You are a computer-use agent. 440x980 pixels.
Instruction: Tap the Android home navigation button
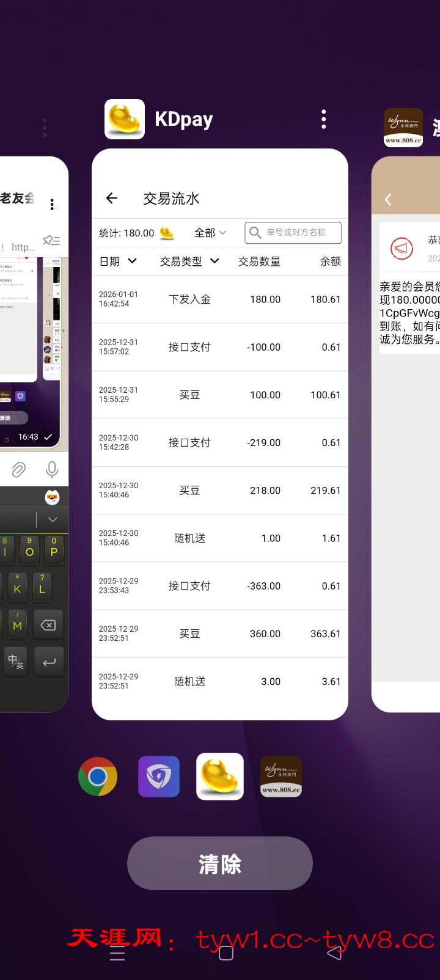click(x=226, y=953)
